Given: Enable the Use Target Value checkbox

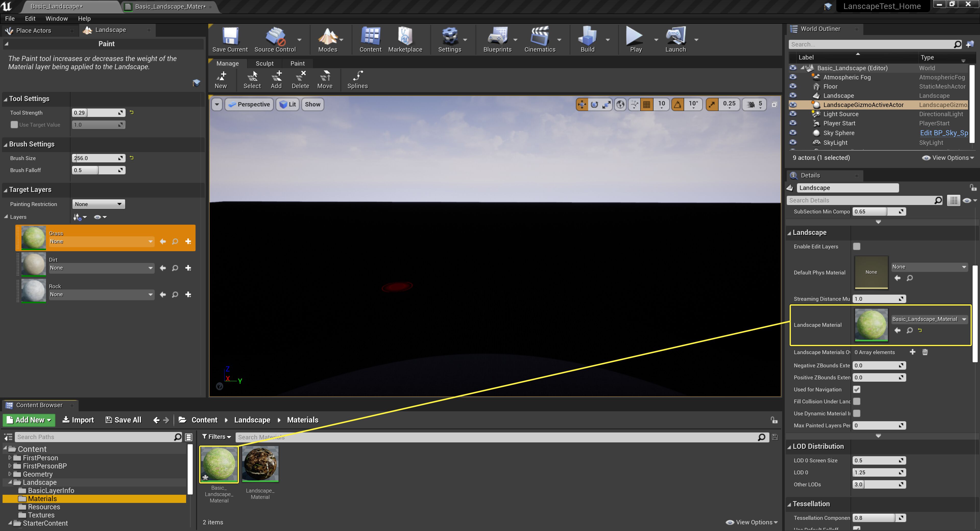Looking at the screenshot, I should 14,124.
